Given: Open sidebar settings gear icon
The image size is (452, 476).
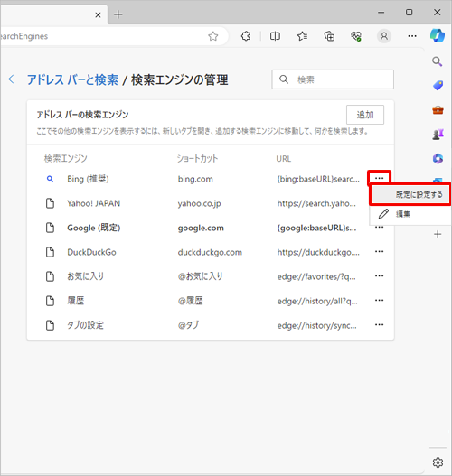Looking at the screenshot, I should [438, 462].
